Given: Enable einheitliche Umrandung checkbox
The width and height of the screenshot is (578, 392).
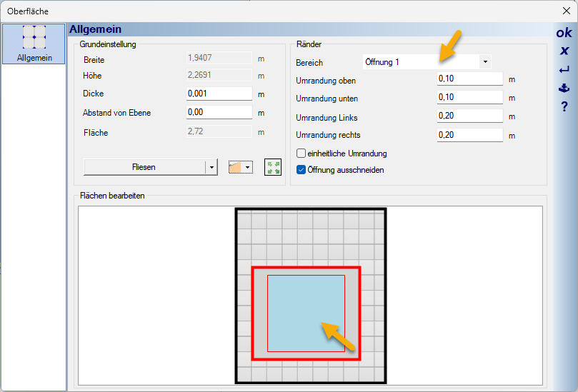Looking at the screenshot, I should point(301,154).
